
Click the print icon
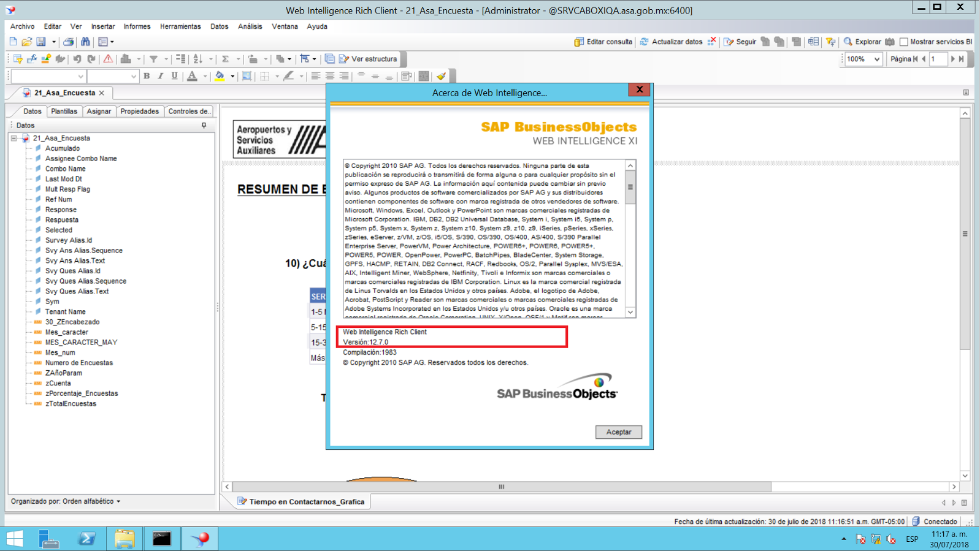click(x=69, y=42)
